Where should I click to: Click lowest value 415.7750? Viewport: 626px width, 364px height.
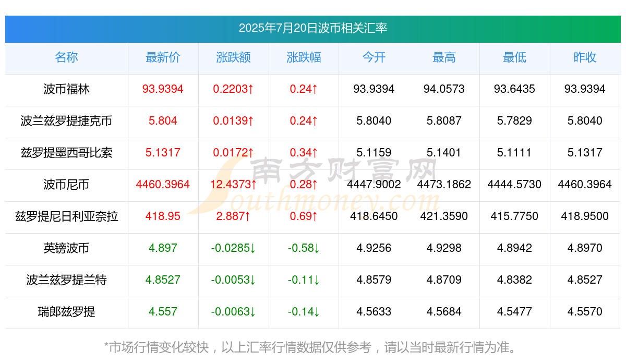point(514,216)
